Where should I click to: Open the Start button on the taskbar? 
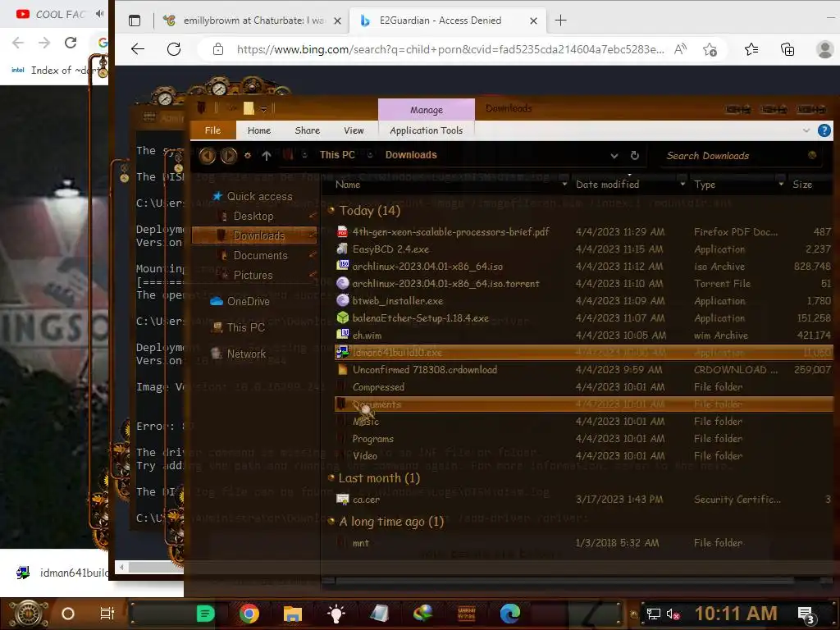[28, 614]
